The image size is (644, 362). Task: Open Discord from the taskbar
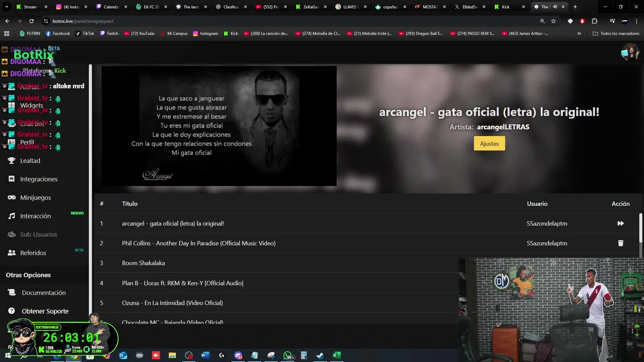tap(238, 355)
